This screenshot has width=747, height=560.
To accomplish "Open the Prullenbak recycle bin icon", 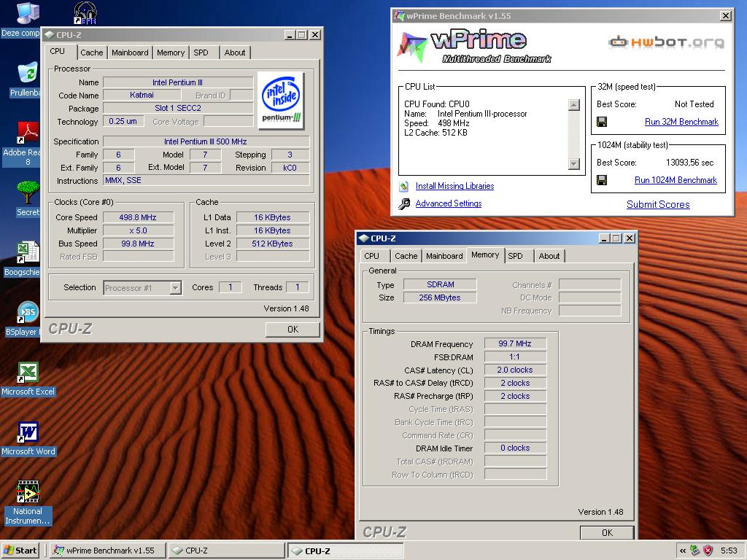I will [x=28, y=73].
